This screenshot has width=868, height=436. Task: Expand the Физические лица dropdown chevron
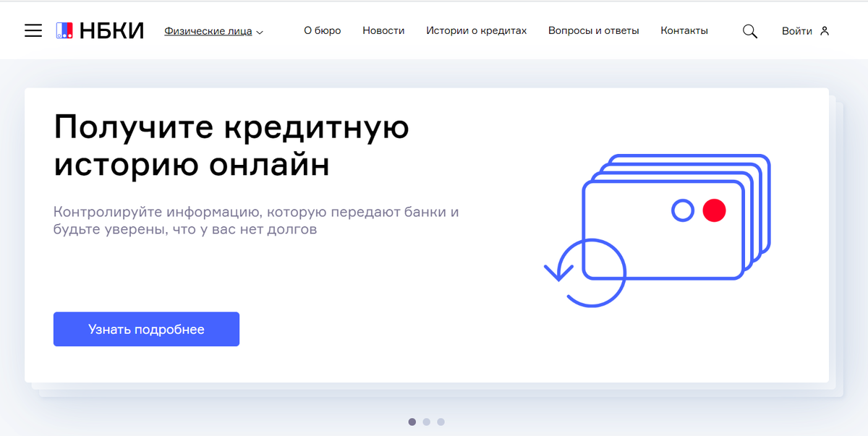tap(260, 32)
